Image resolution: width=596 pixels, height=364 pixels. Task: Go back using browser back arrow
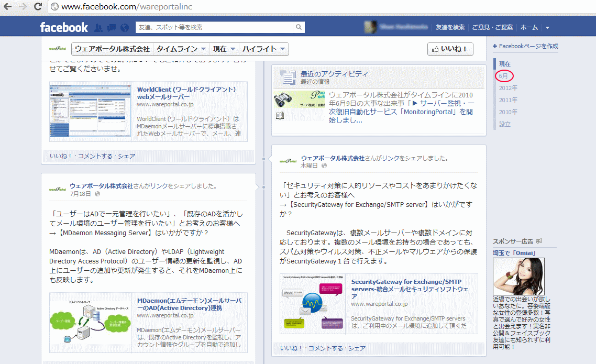click(8, 6)
